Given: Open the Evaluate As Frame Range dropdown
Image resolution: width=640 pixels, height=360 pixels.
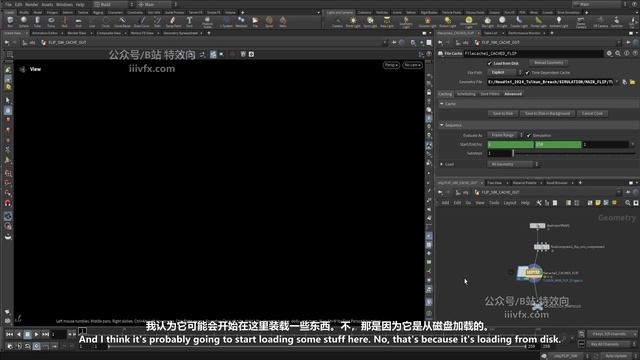Looking at the screenshot, I should coord(505,135).
